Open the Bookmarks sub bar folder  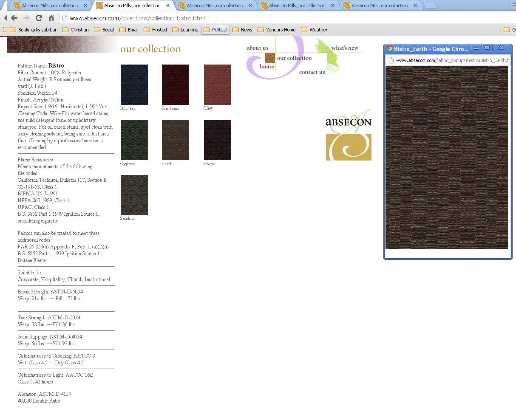(33, 30)
